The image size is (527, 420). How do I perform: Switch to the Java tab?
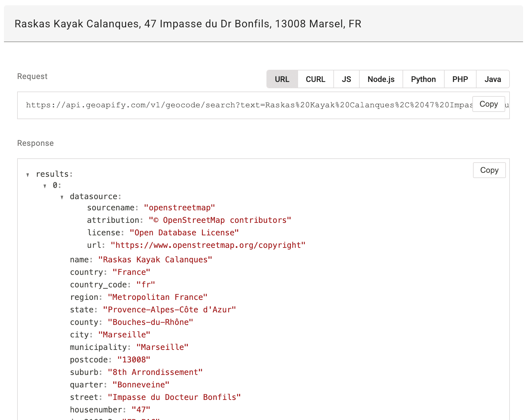(493, 79)
